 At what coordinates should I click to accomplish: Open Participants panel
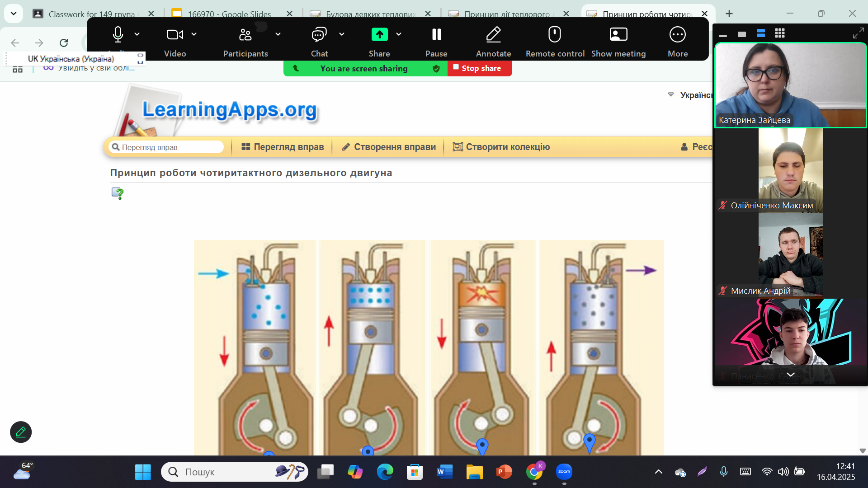[245, 42]
